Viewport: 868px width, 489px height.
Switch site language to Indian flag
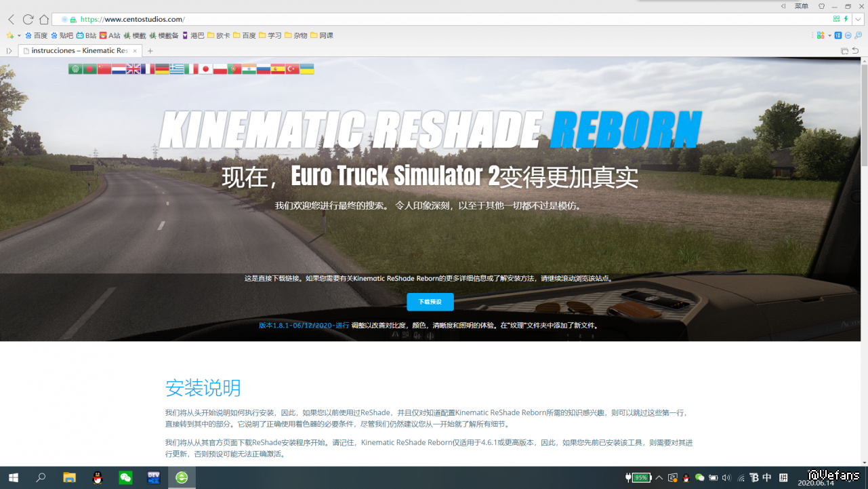(249, 69)
